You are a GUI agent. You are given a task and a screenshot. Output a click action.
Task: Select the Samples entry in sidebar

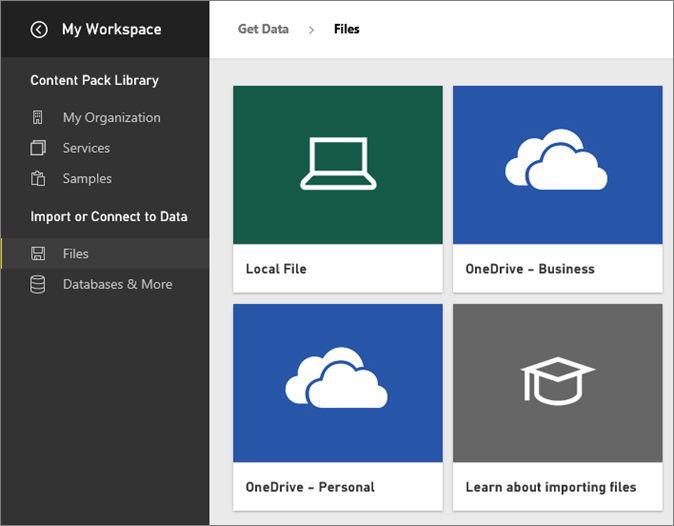(x=87, y=179)
